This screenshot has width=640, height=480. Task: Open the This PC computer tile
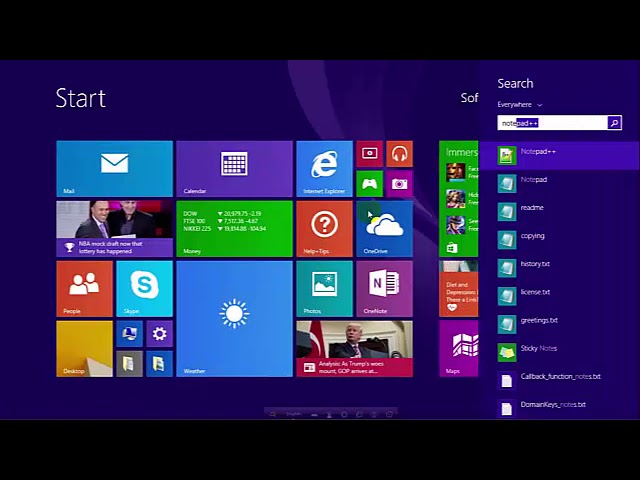(x=129, y=333)
